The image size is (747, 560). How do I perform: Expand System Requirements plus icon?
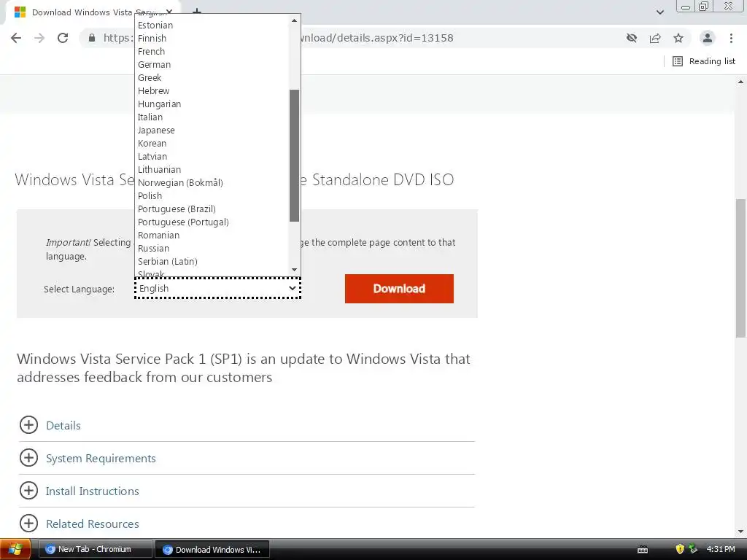click(28, 458)
